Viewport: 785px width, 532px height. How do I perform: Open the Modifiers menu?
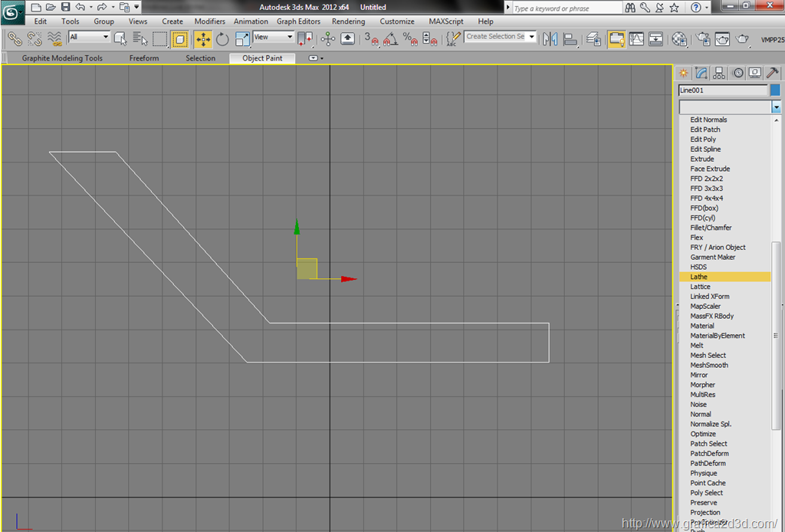210,21
